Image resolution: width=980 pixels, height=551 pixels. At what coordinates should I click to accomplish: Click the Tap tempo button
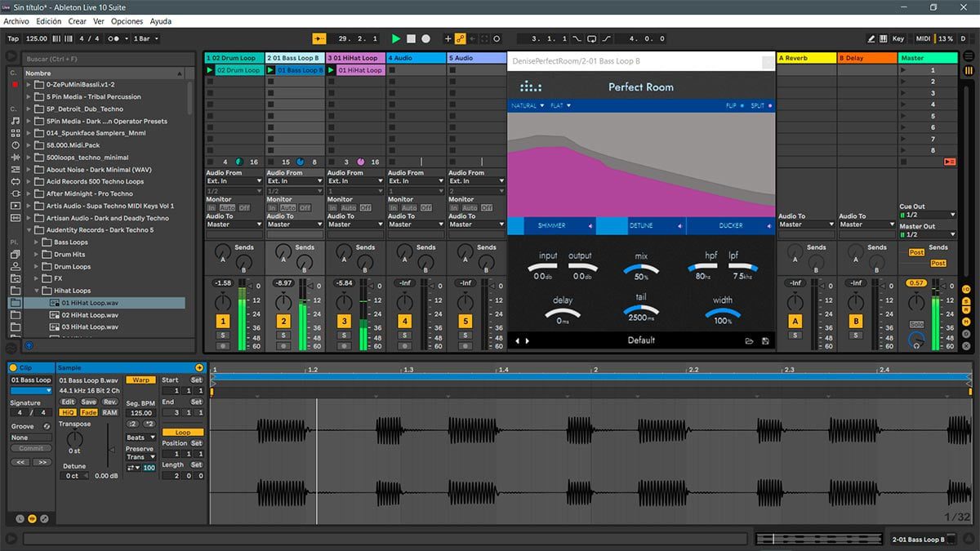point(13,38)
